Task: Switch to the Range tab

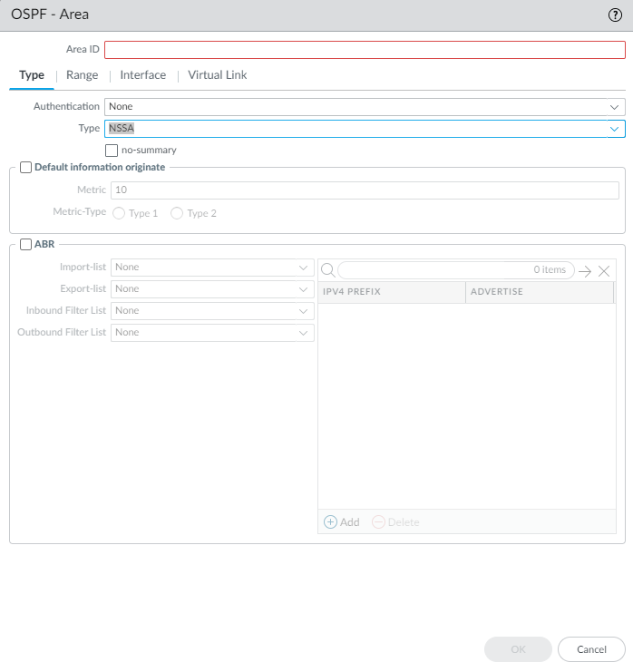Action: pos(82,75)
